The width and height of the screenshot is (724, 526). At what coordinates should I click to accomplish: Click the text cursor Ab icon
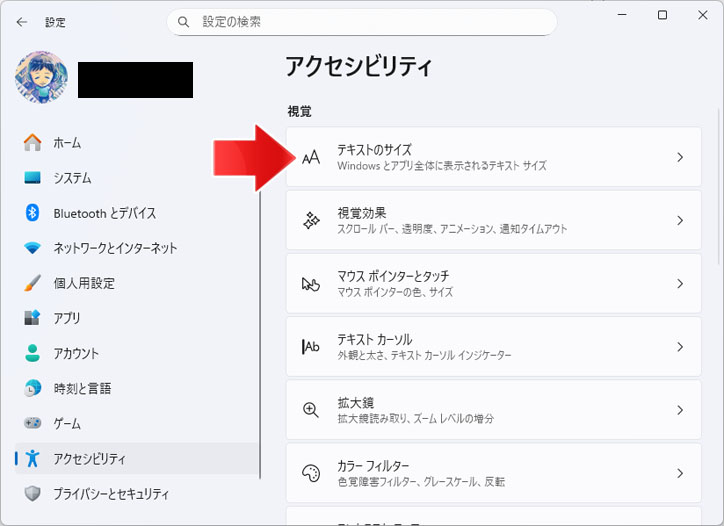pyautogui.click(x=311, y=347)
